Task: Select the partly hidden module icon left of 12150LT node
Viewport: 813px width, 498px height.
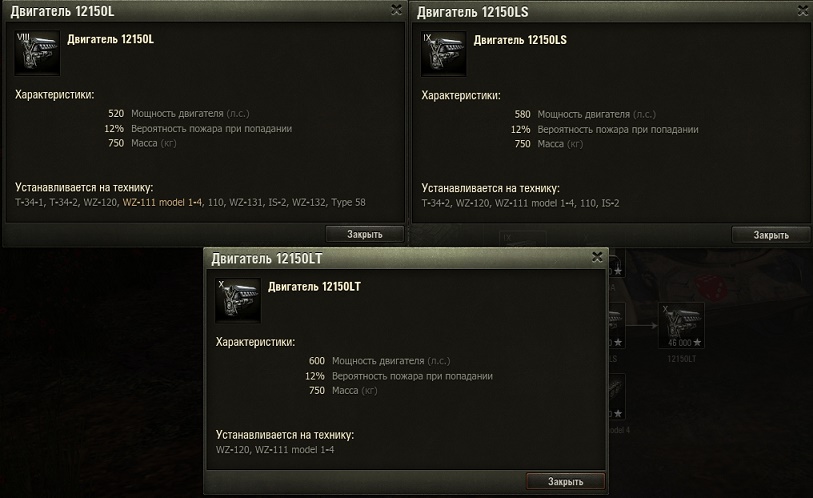Action: tap(616, 326)
